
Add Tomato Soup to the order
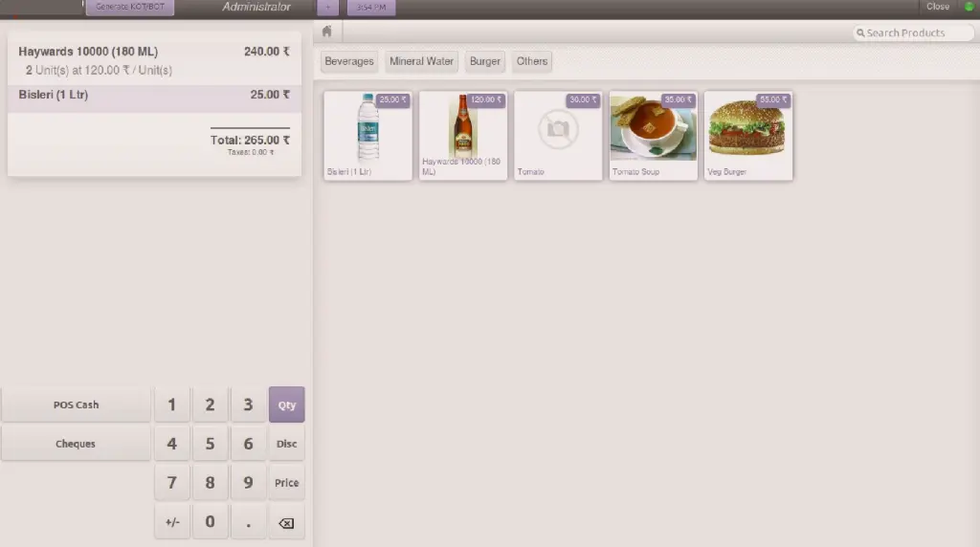654,135
